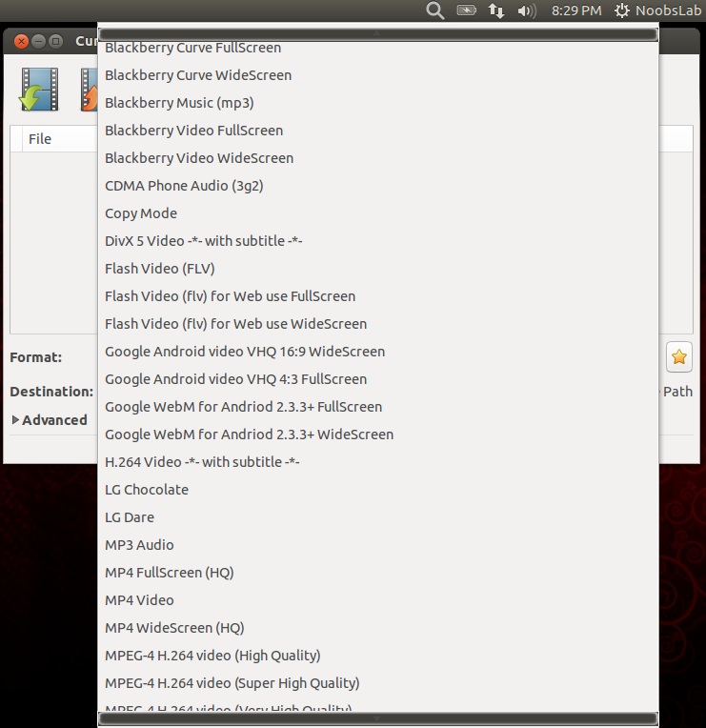Choose H.264 Video with subtitle
706x728 pixels.
coord(378,462)
